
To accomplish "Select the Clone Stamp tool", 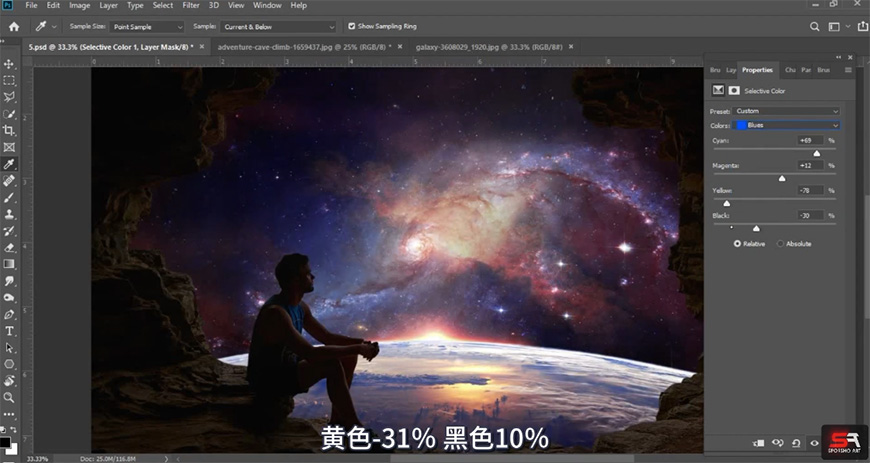I will 9,214.
